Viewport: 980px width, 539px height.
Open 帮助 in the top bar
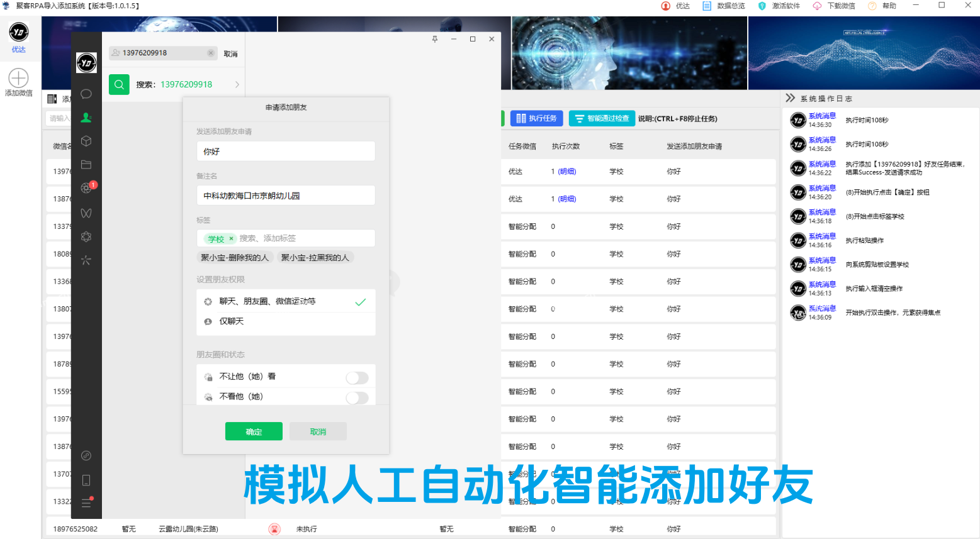click(x=882, y=6)
